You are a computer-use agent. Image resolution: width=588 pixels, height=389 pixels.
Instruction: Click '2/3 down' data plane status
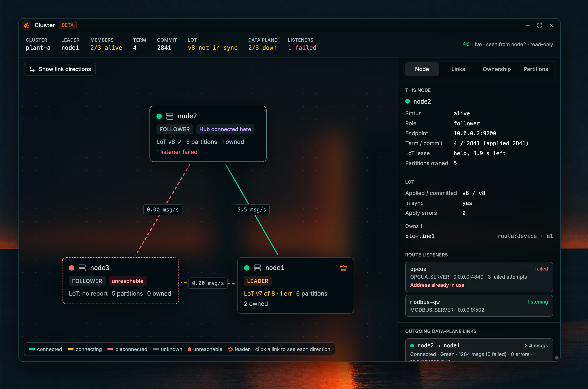(262, 48)
